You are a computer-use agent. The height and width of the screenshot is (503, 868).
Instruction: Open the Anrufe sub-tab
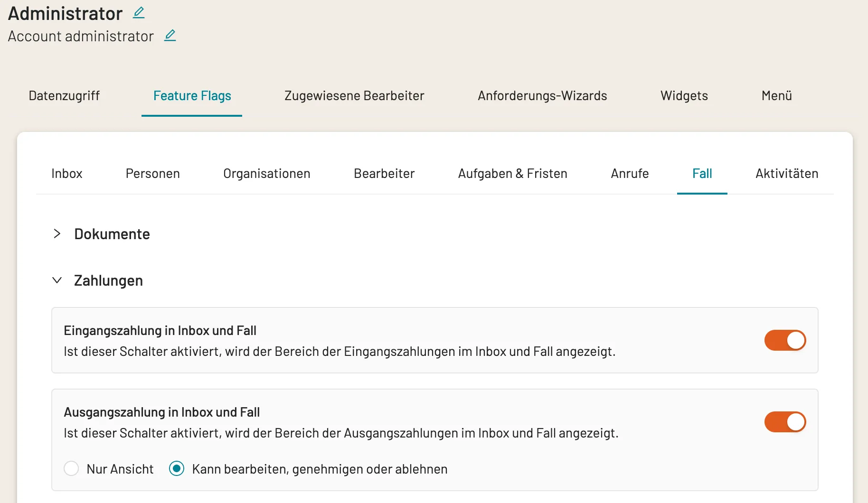(630, 174)
